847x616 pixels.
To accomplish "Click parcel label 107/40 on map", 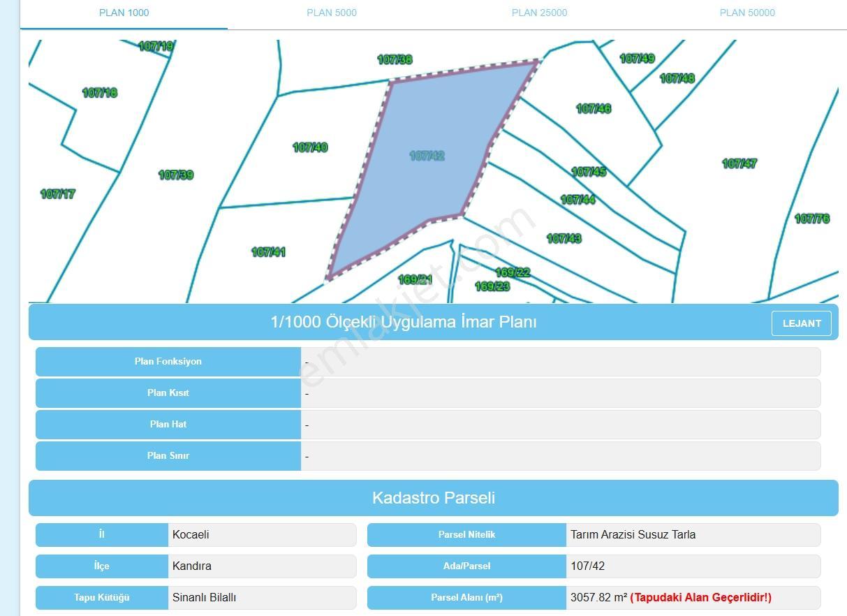I will click(x=310, y=147).
